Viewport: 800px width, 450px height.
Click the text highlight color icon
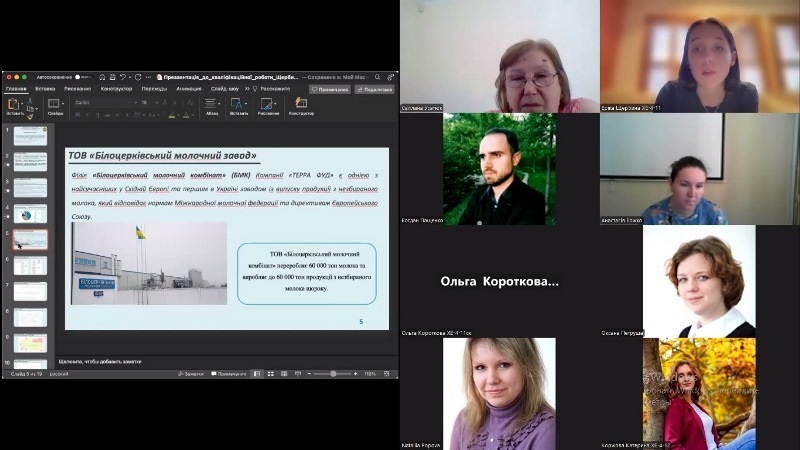tap(172, 115)
